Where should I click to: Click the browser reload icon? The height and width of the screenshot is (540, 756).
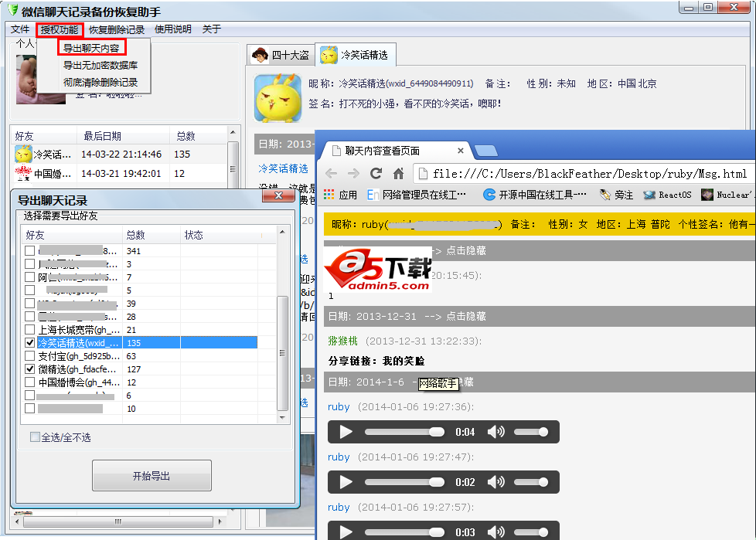pyautogui.click(x=376, y=173)
